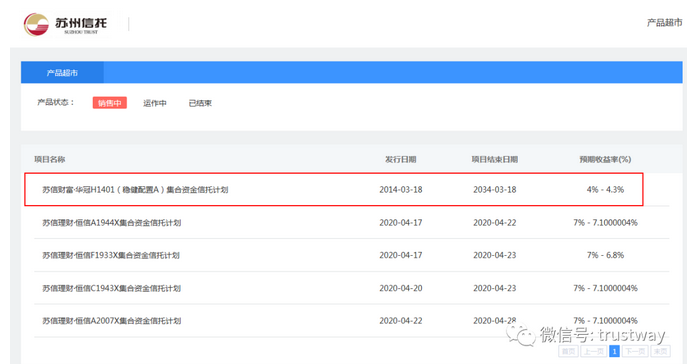This screenshot has height=364, width=690.
Task: Open 苏信财富·华冠H1401 trust plan
Action: (135, 190)
